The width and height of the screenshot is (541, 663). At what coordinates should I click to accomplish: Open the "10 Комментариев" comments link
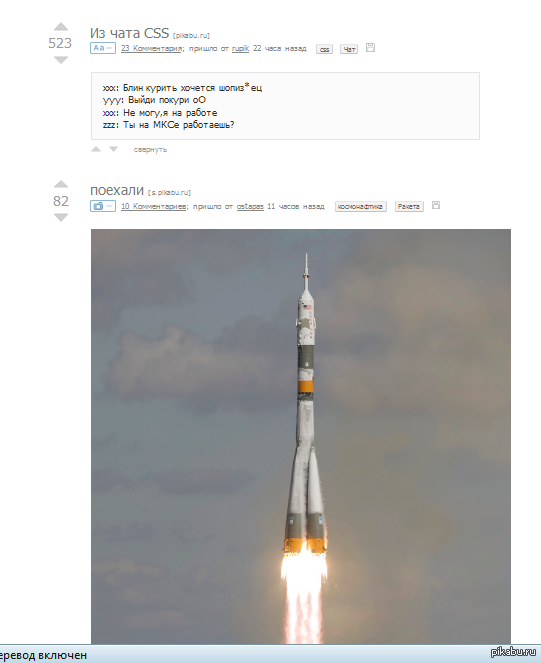pos(154,206)
